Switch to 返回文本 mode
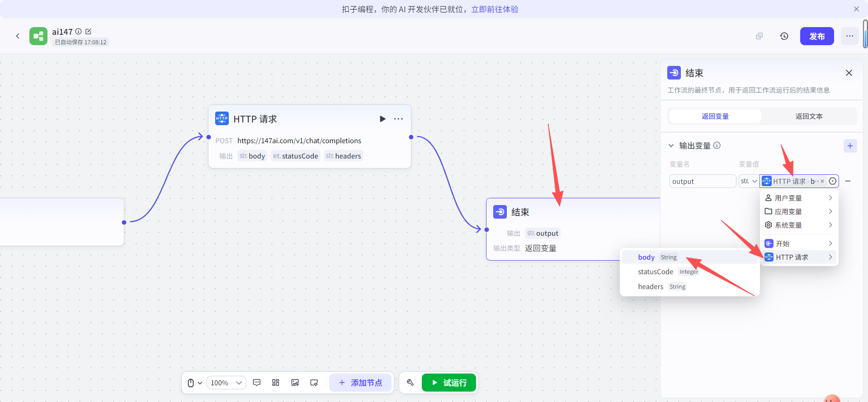Screen dimensions: 868x402 pyautogui.click(x=809, y=116)
